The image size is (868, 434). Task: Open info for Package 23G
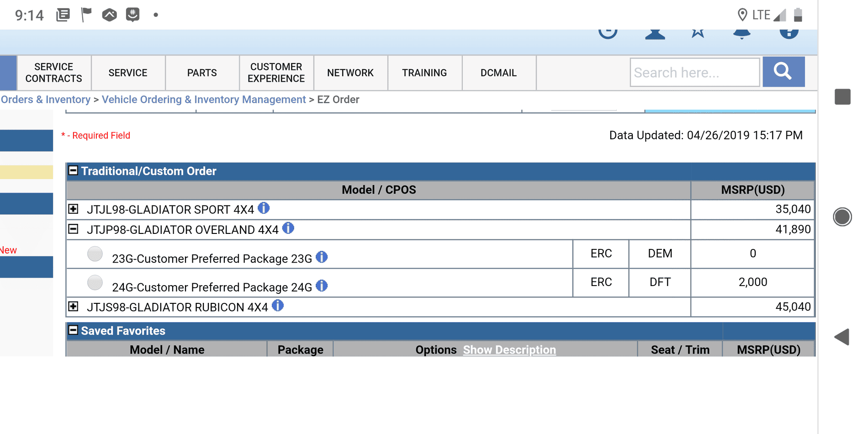pyautogui.click(x=322, y=257)
